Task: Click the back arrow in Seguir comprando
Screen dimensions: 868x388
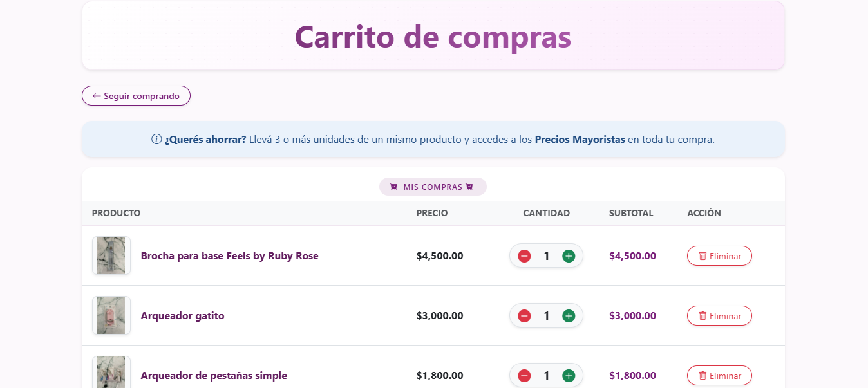Action: 95,95
